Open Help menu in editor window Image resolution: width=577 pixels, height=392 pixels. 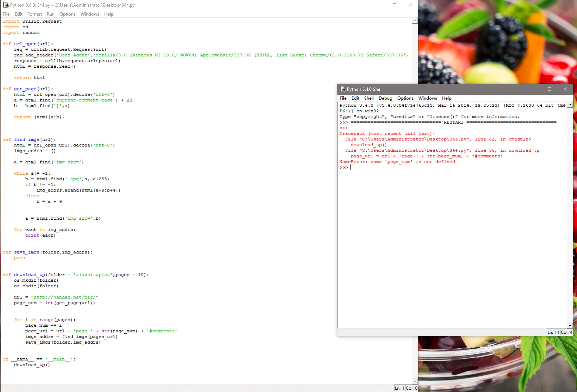coord(109,14)
